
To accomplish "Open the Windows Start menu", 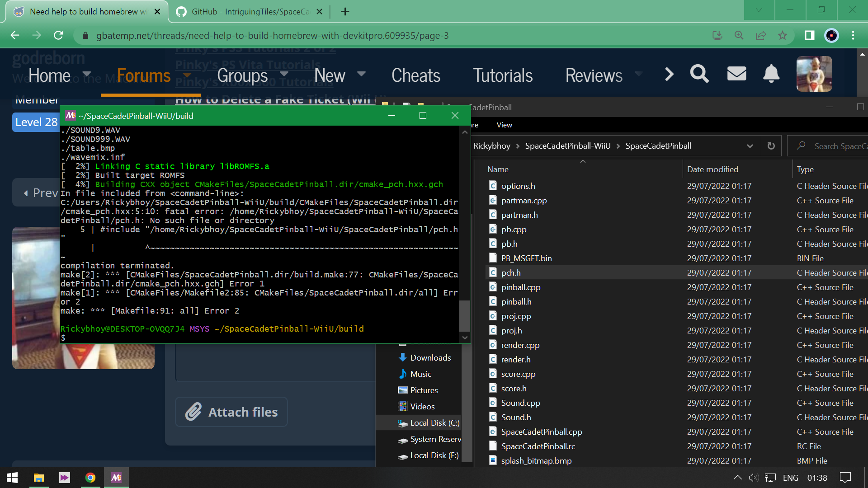I will 12,478.
